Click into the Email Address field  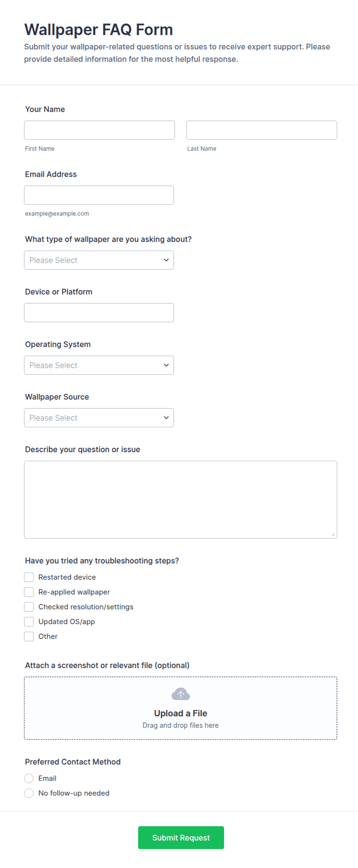click(x=99, y=195)
